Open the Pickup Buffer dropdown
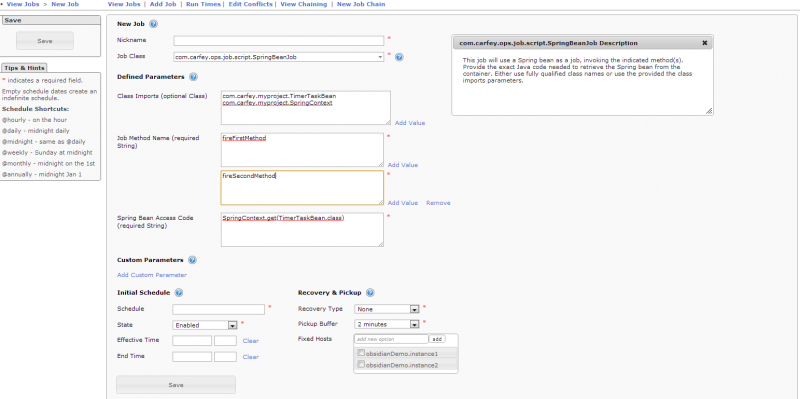The height and width of the screenshot is (399, 800). (x=387, y=324)
